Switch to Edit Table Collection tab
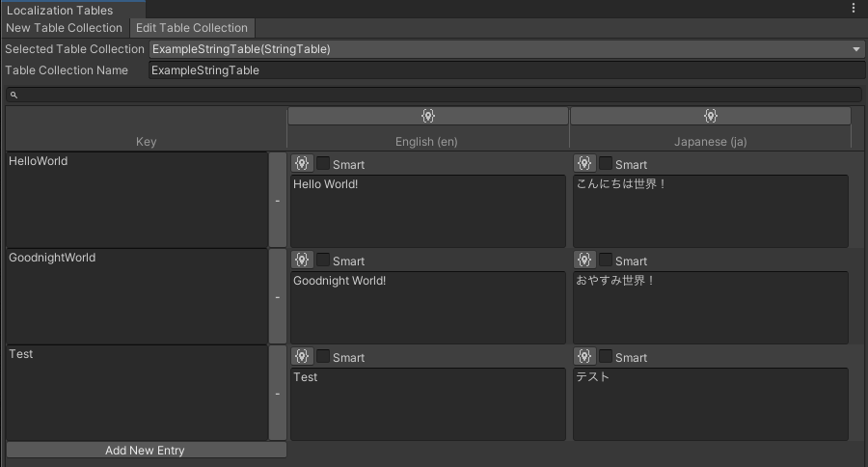 pyautogui.click(x=192, y=28)
